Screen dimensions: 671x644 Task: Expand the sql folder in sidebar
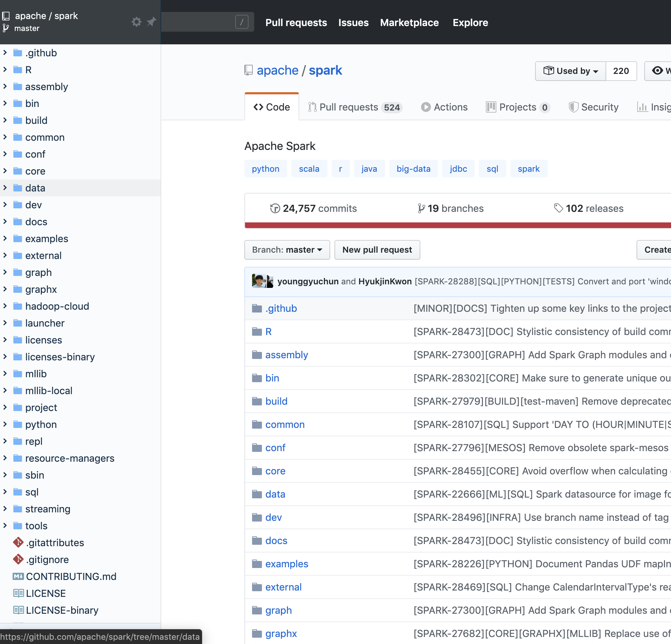point(5,492)
